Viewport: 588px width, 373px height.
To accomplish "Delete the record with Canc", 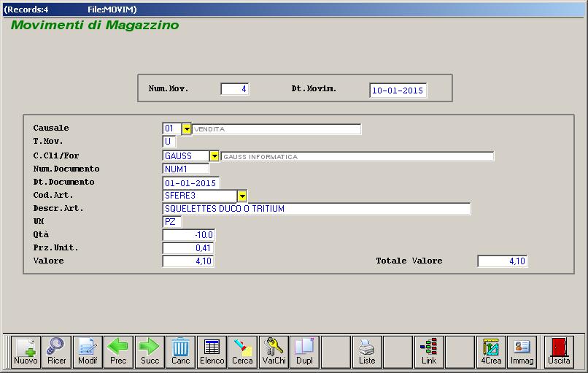I will point(181,352).
